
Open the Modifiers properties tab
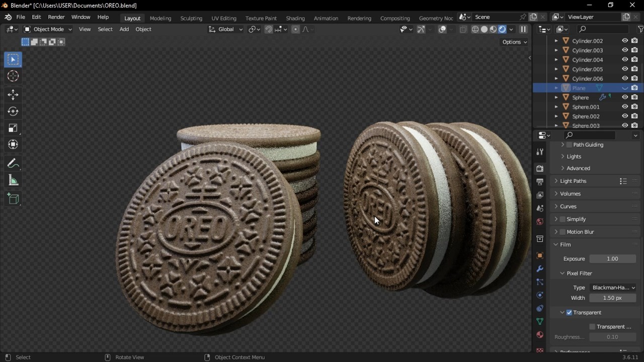[x=540, y=268]
